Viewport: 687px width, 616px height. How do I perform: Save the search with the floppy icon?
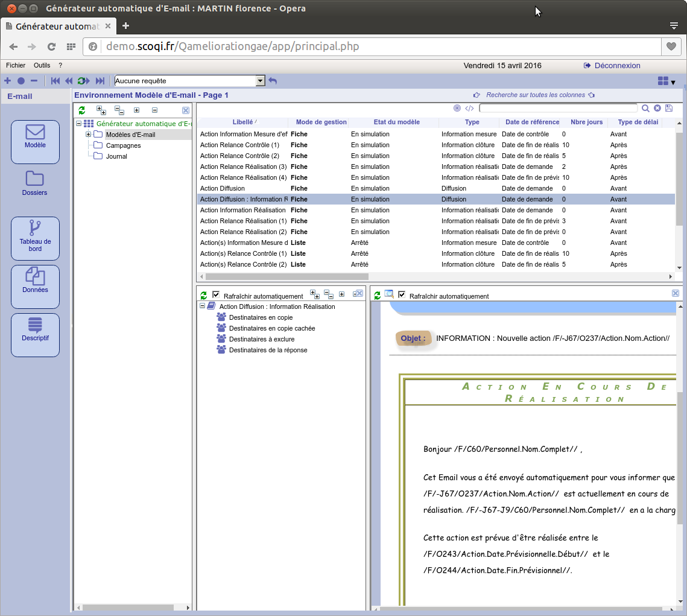(668, 108)
